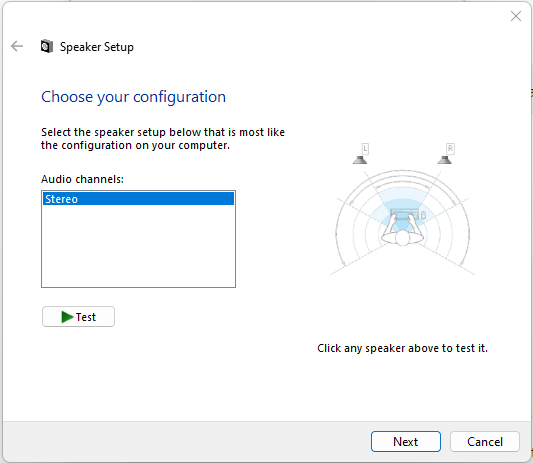Close the Speaker Setup window
The image size is (533, 463).
point(516,16)
